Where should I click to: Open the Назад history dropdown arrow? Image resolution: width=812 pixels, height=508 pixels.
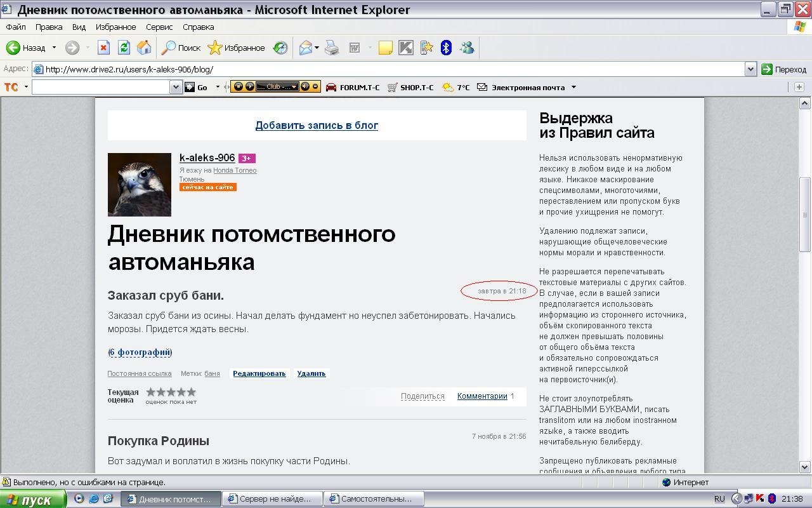(54, 48)
